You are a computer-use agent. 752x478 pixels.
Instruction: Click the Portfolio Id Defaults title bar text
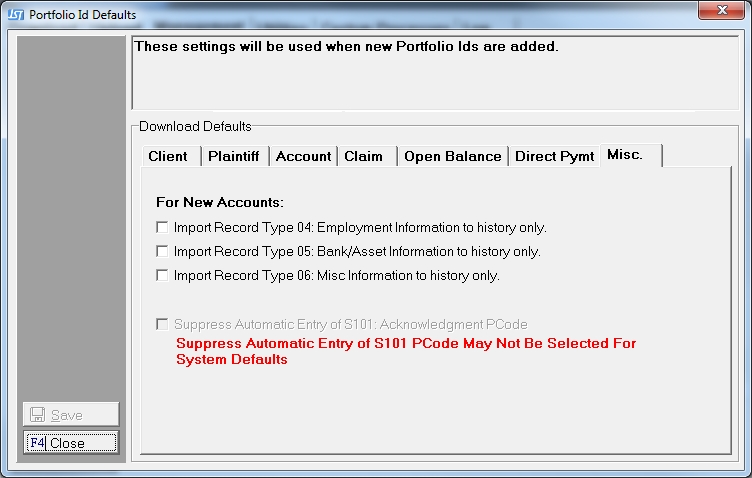tap(83, 15)
